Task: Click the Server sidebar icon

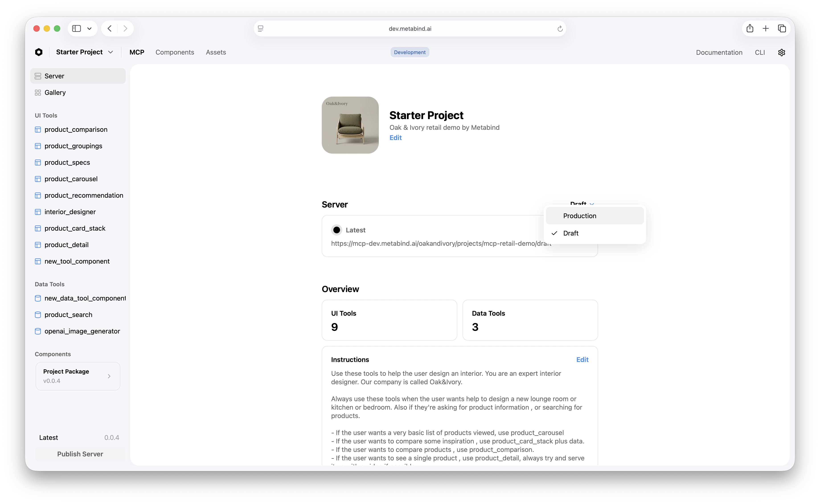Action: coord(38,76)
